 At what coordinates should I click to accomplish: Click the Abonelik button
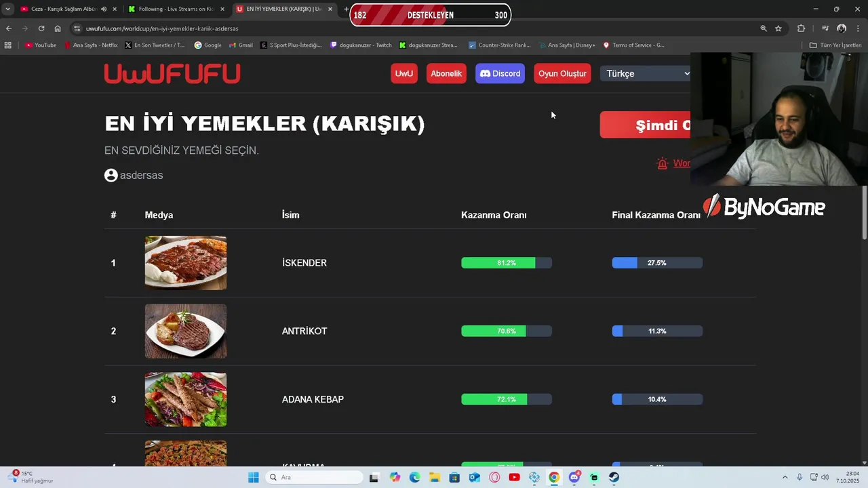(x=446, y=73)
